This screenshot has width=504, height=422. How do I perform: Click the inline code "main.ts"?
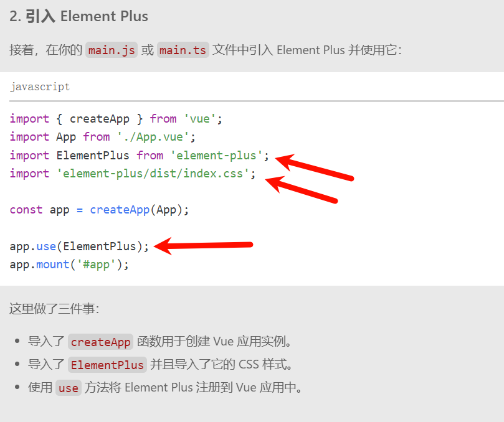click(183, 50)
